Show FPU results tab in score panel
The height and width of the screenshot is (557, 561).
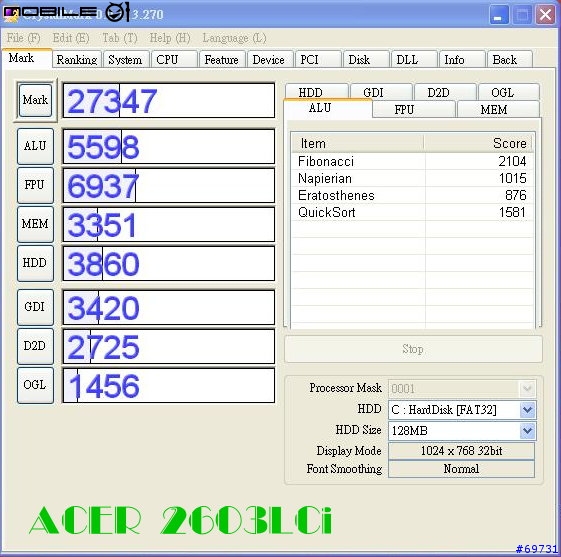[x=414, y=109]
